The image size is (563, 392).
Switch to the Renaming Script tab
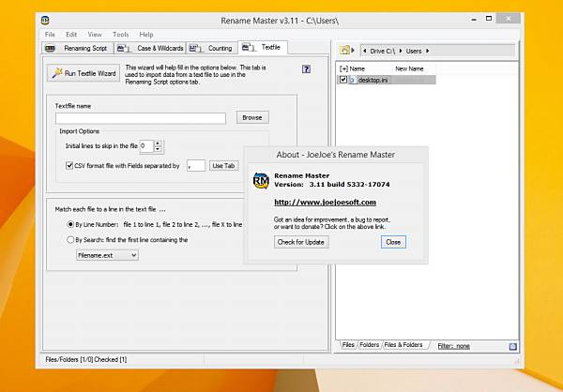[x=78, y=48]
